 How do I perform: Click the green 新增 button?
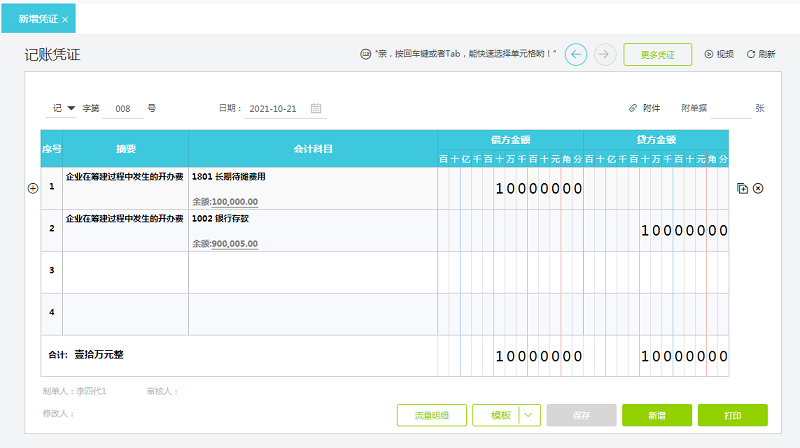coord(656,415)
